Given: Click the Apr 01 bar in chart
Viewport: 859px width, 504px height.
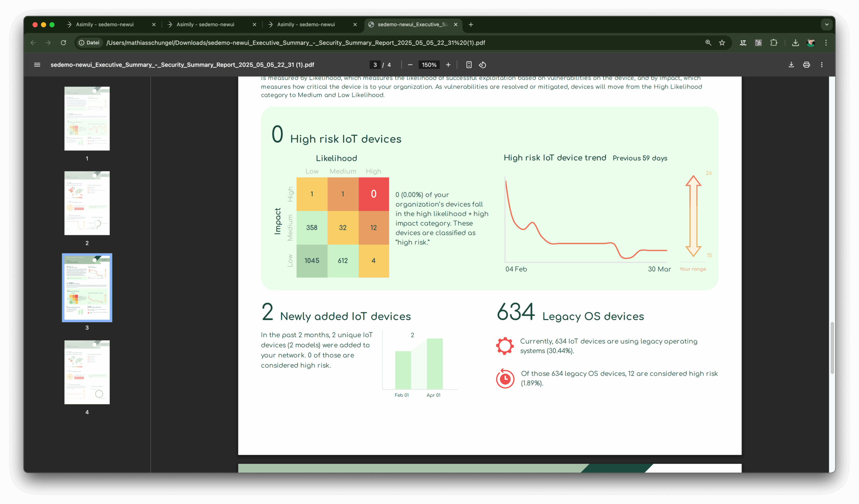Looking at the screenshot, I should pos(435,364).
